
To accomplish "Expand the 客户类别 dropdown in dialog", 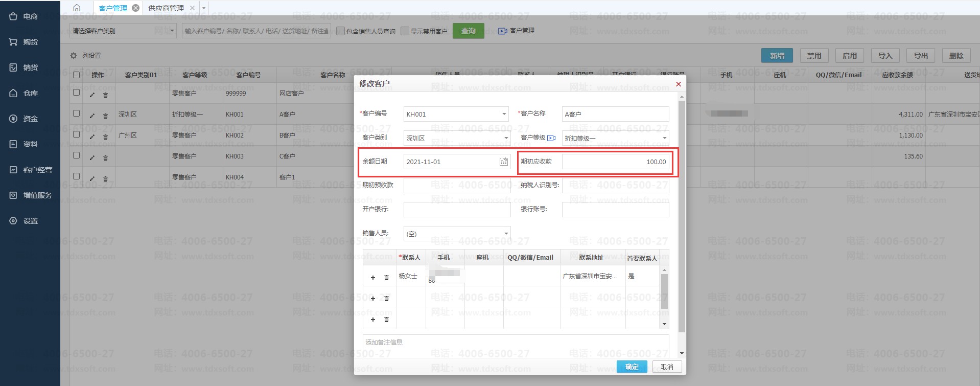I will 506,138.
